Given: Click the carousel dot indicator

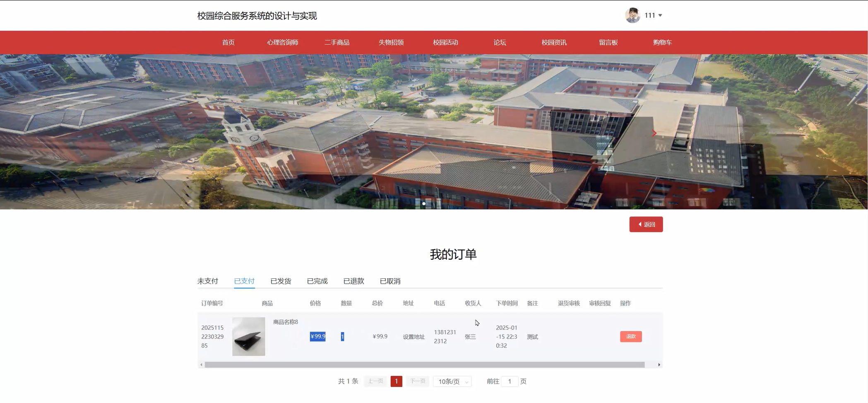Looking at the screenshot, I should click(423, 203).
